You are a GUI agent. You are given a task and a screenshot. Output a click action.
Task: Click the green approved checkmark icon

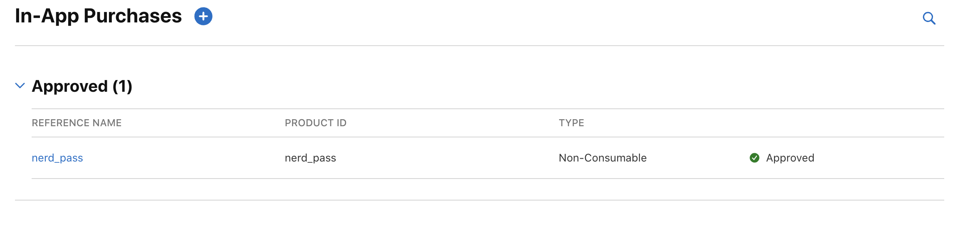pyautogui.click(x=754, y=158)
